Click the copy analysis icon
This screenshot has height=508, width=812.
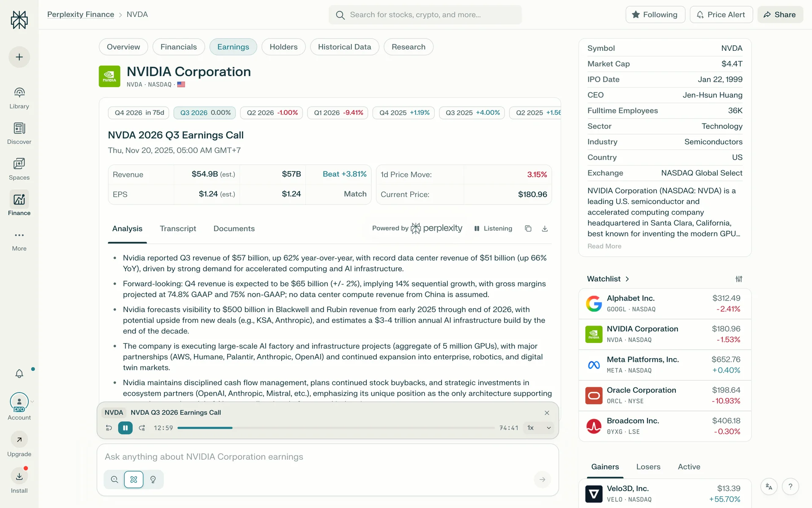(528, 229)
